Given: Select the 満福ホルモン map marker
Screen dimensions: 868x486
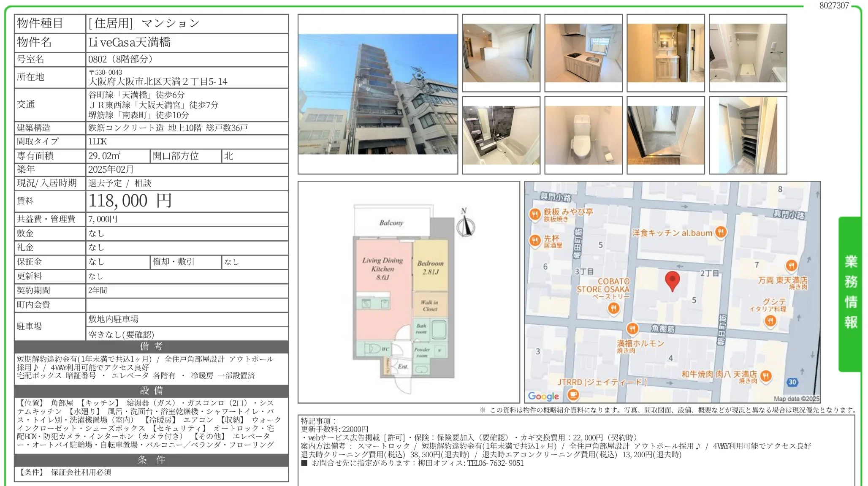Looking at the screenshot, I should coord(632,329).
